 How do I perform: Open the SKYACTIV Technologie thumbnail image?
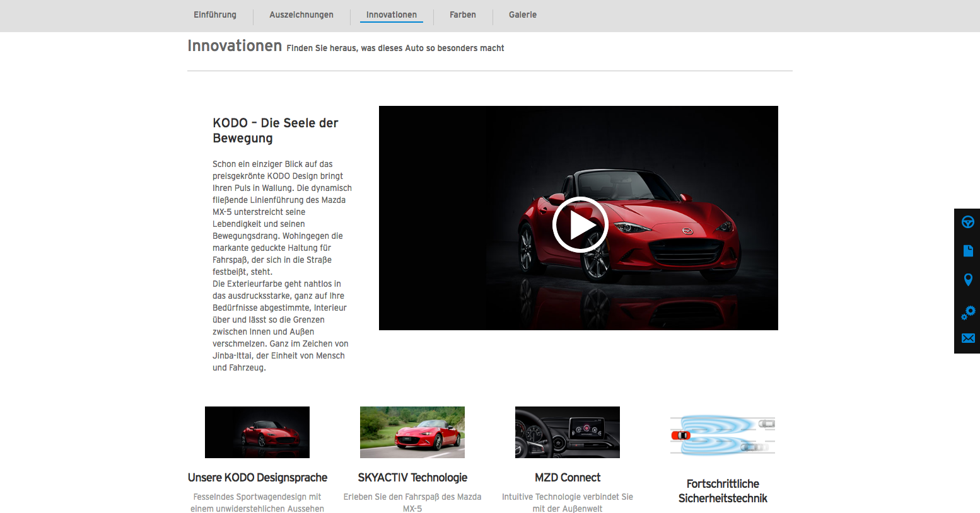click(412, 432)
